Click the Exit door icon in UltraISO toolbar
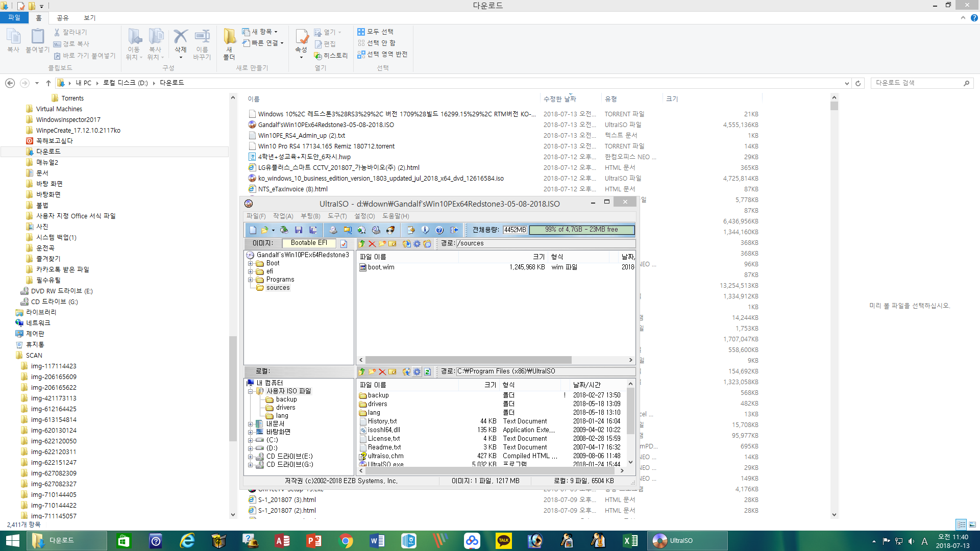Viewport: 980px width, 551px height. tap(454, 230)
